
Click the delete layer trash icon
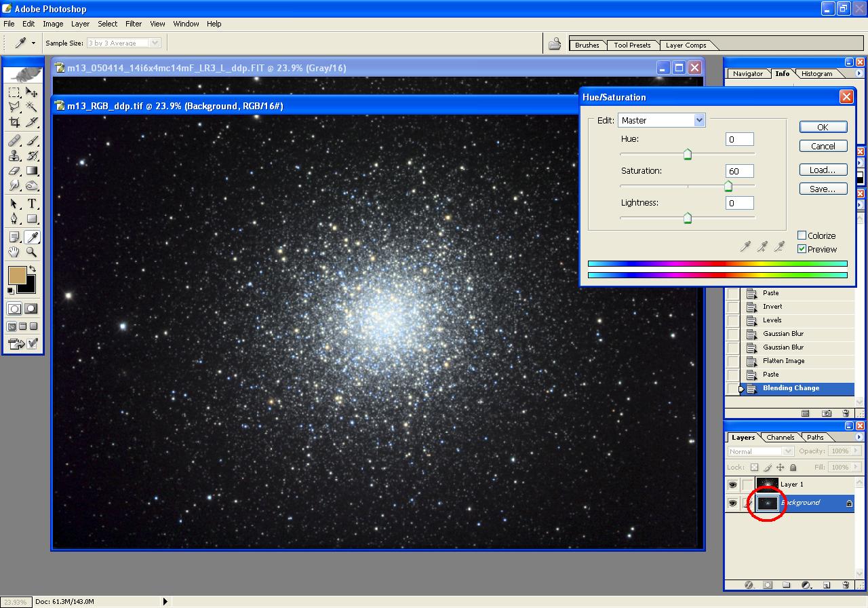coord(845,584)
